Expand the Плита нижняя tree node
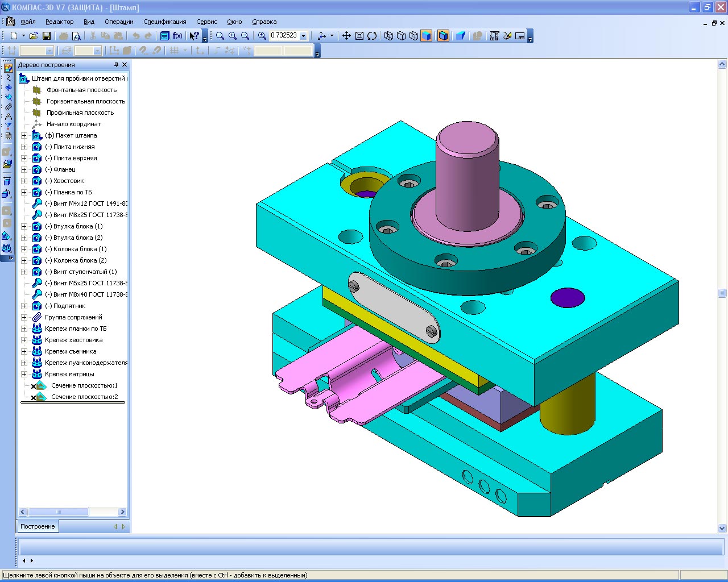The width and height of the screenshot is (728, 582). 24,147
